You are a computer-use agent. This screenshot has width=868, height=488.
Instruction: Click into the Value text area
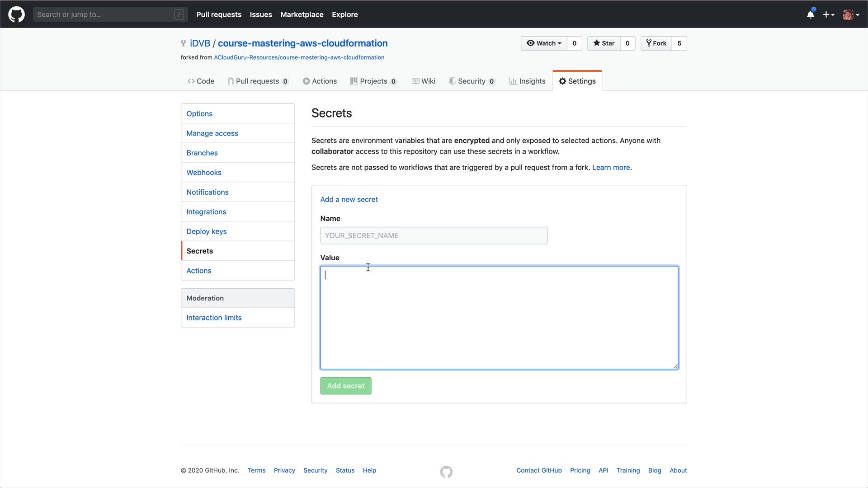(499, 318)
